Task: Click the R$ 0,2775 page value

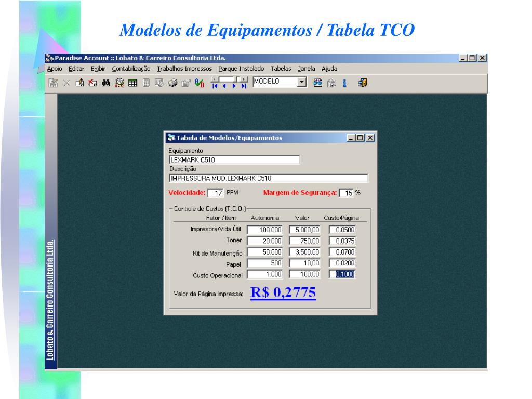Action: pos(283,292)
